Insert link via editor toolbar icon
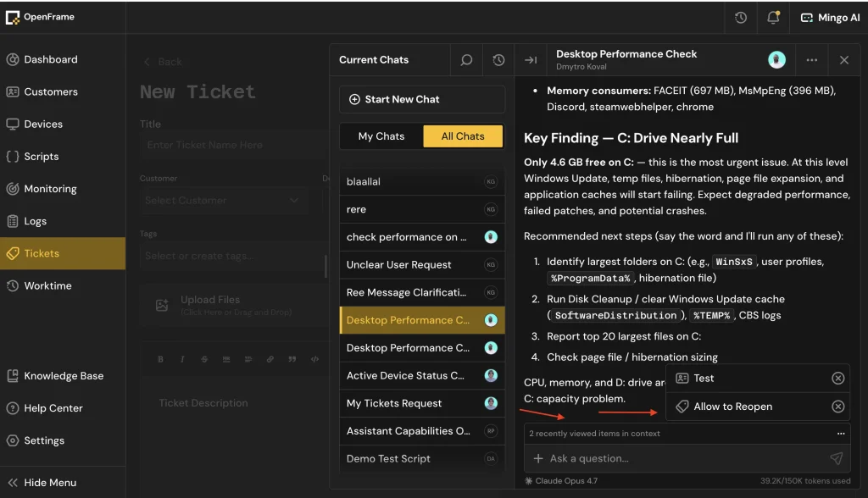Screen dimensions: 868x498 click(x=270, y=359)
